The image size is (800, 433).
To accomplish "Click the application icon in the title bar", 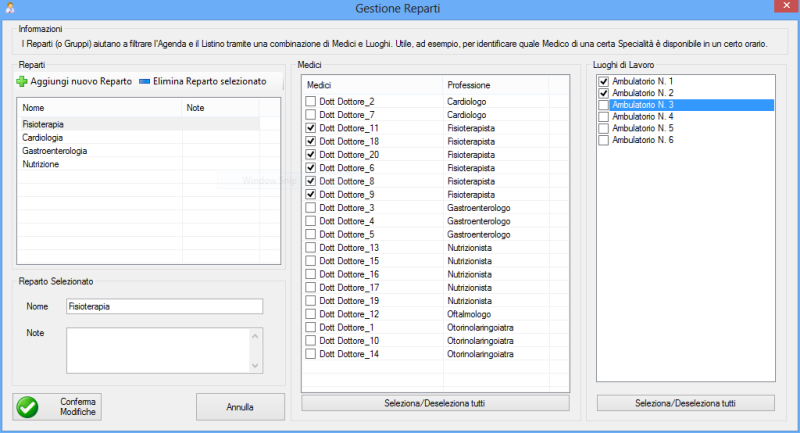I will [x=10, y=8].
